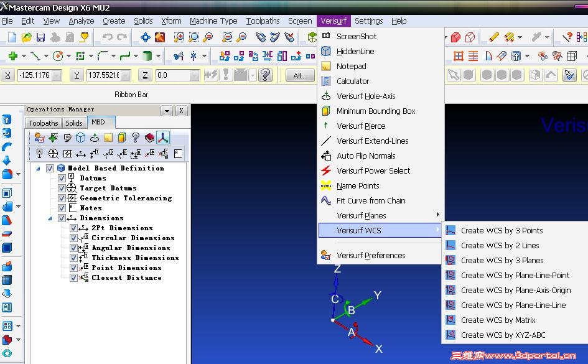Click the Save disk icon
Screen dimensions: 588x364
point(40,37)
